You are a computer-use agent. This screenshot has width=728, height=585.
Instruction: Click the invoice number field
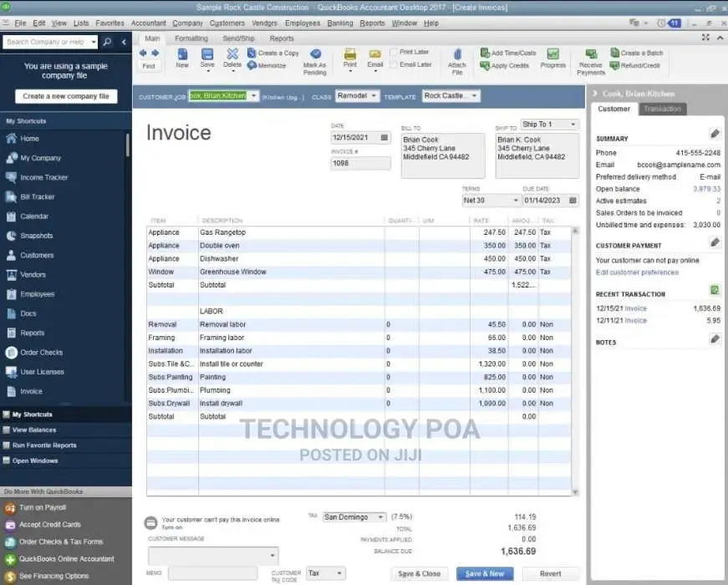tap(360, 164)
